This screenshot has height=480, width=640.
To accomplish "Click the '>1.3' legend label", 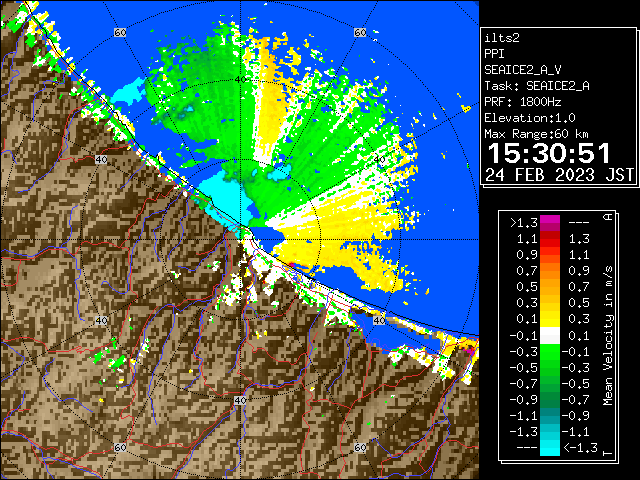I will (x=523, y=223).
